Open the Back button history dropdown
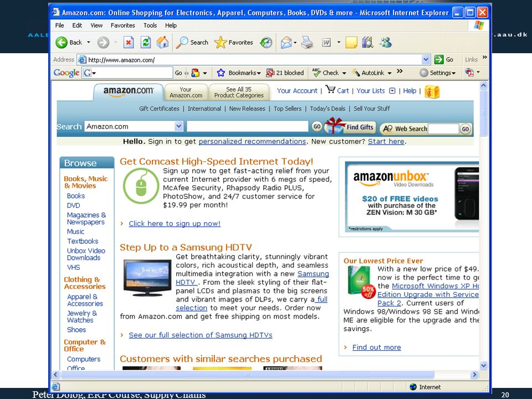 pos(89,43)
